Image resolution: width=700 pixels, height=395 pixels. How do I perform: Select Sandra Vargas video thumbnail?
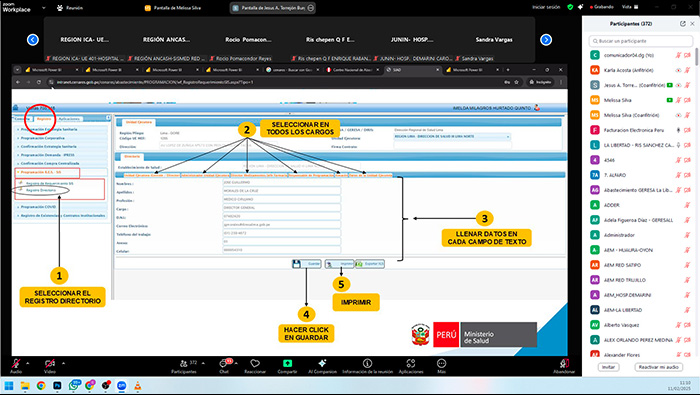pos(494,40)
